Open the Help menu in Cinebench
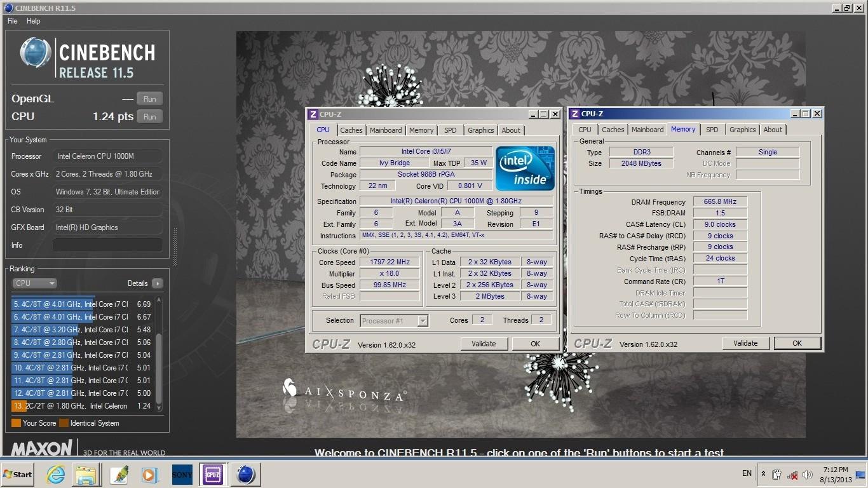Viewport: 868px width, 488px height. pyautogui.click(x=33, y=21)
